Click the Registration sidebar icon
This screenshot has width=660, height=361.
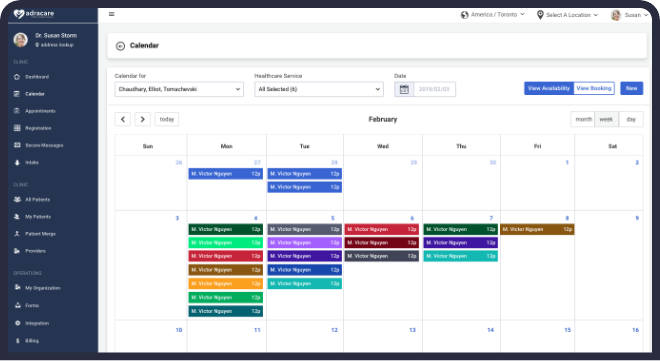click(x=17, y=128)
